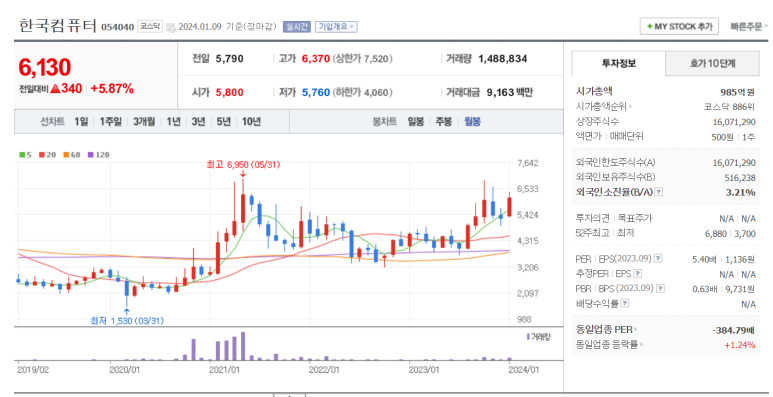Image resolution: width=773 pixels, height=397 pixels.
Task: Select the 1일 line chart period
Action: point(81,122)
